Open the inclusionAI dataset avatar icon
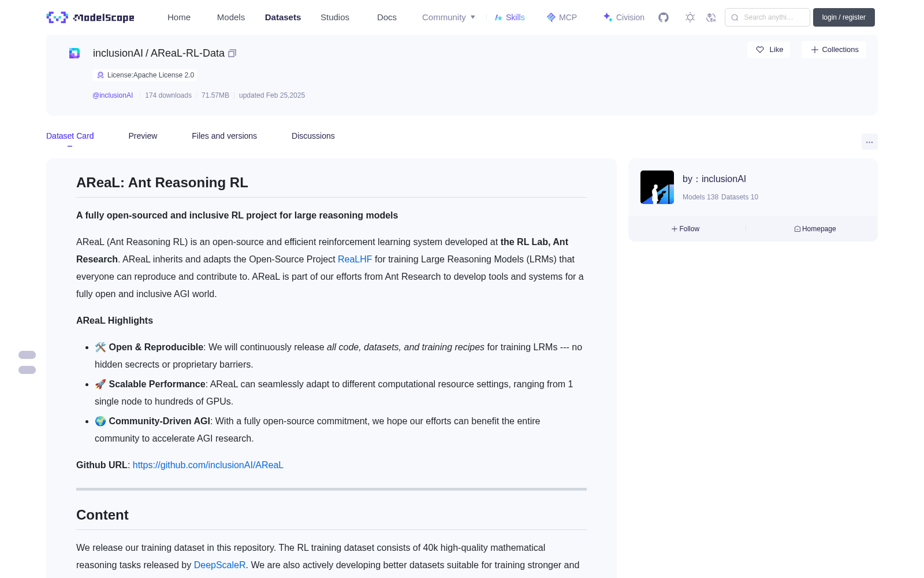Screen dimensions: 924x578 click(x=74, y=53)
